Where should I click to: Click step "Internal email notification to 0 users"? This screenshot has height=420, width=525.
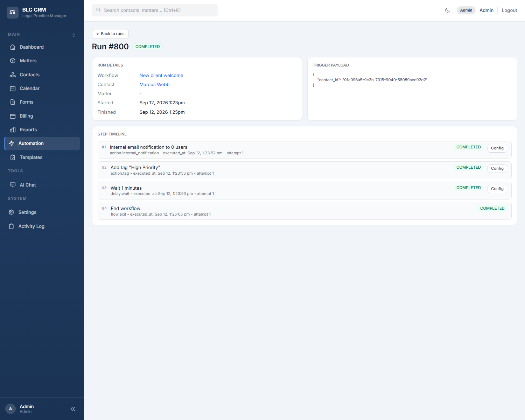[148, 147]
